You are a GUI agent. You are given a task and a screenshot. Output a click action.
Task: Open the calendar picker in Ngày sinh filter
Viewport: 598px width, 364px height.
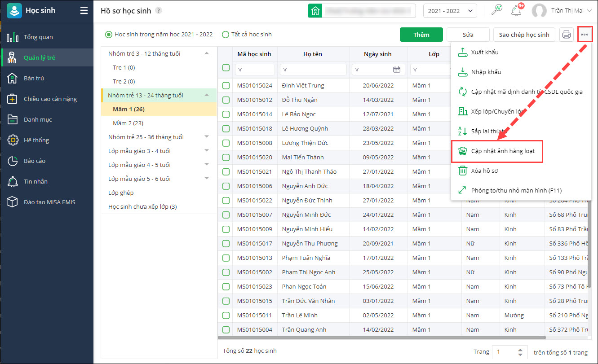pos(397,70)
